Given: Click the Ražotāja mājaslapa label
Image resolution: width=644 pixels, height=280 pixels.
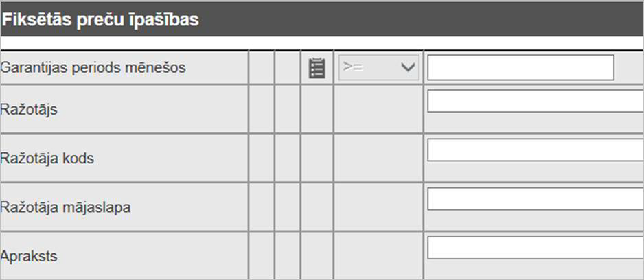Looking at the screenshot, I should [66, 207].
